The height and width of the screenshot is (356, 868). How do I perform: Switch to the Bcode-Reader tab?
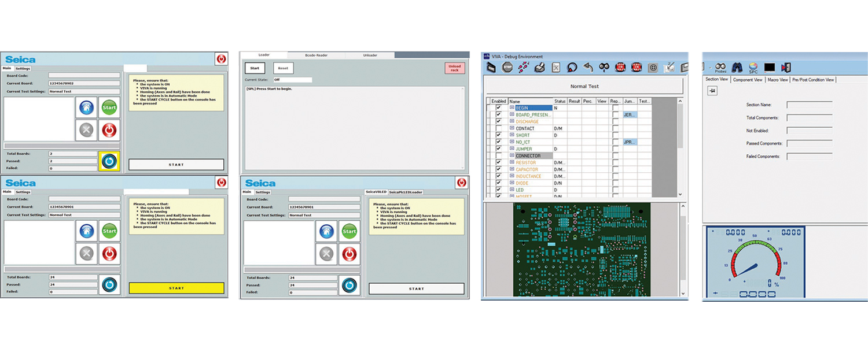pyautogui.click(x=316, y=55)
